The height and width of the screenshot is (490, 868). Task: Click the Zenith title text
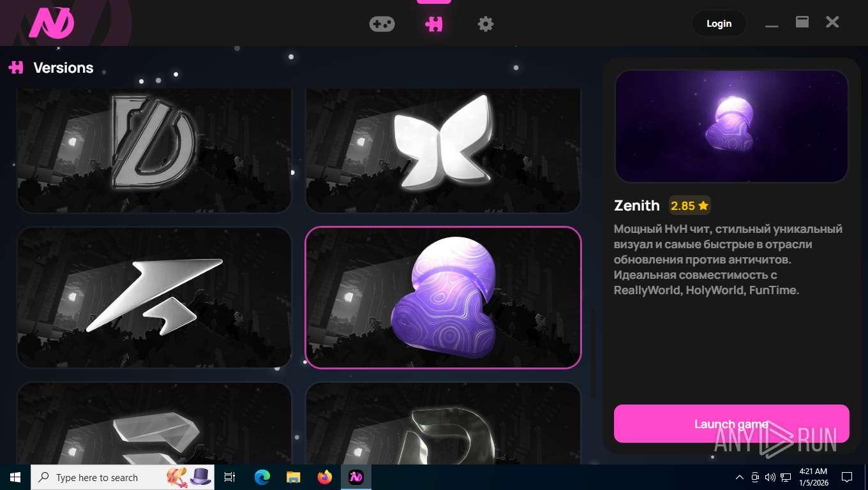pyautogui.click(x=637, y=205)
